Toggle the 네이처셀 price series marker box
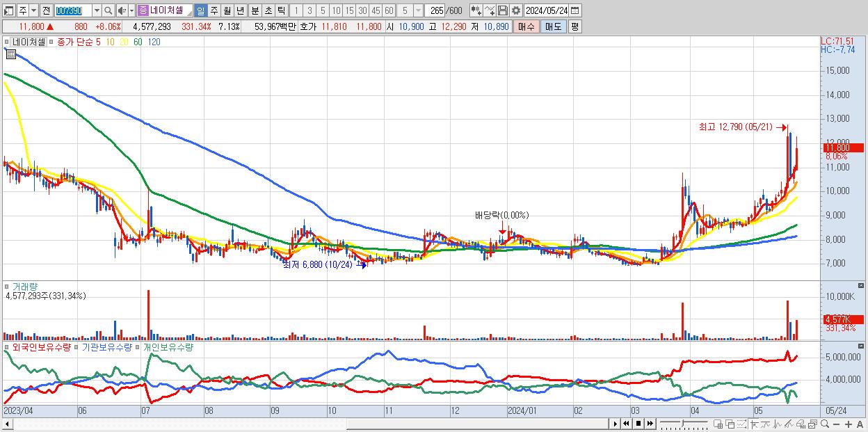868x432 pixels. (x=8, y=42)
